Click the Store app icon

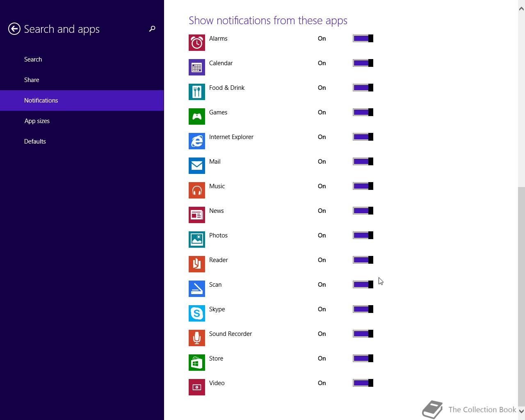click(x=197, y=363)
